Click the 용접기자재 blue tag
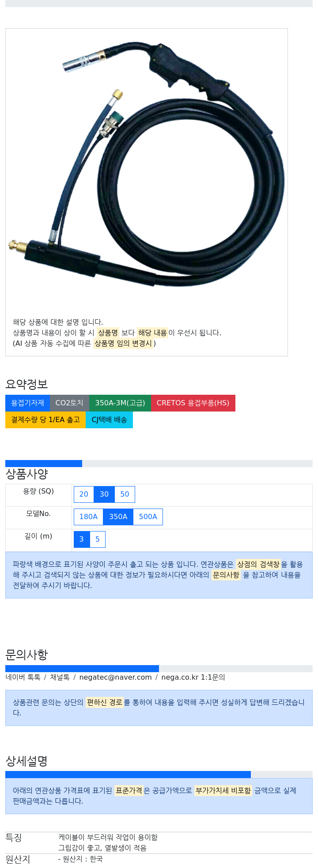Screen dimensions: 318x868 click(x=27, y=403)
